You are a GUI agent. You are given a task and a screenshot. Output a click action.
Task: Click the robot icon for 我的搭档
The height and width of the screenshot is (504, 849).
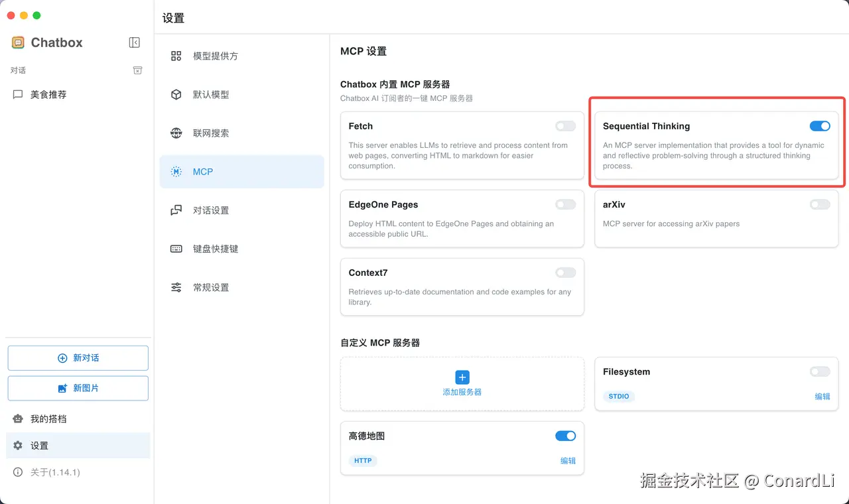pos(18,419)
